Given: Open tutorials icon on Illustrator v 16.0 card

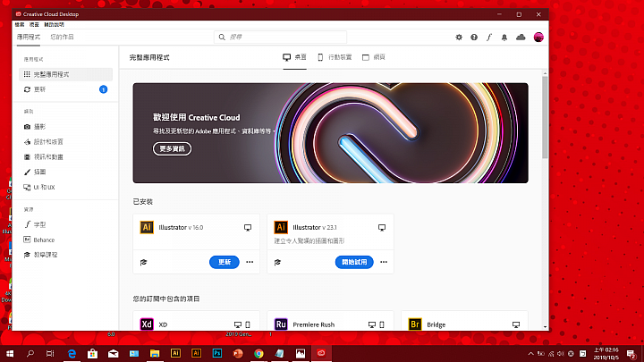Looking at the screenshot, I should coord(143,262).
